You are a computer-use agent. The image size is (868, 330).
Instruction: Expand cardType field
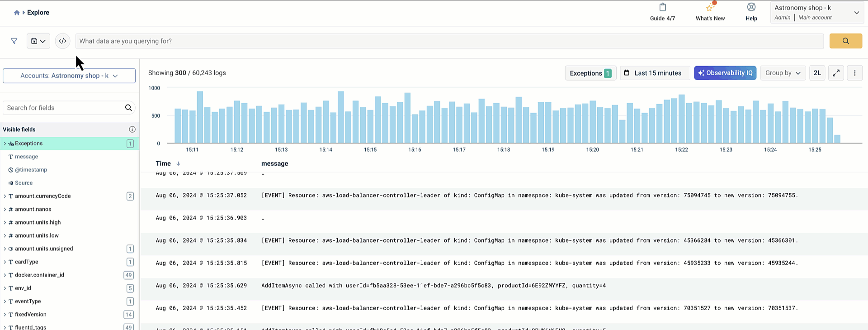pyautogui.click(x=5, y=262)
